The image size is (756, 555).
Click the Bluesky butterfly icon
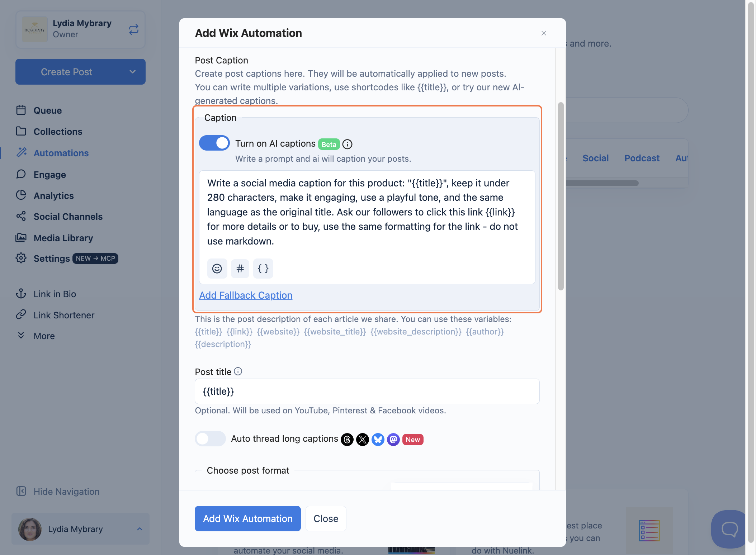(378, 440)
